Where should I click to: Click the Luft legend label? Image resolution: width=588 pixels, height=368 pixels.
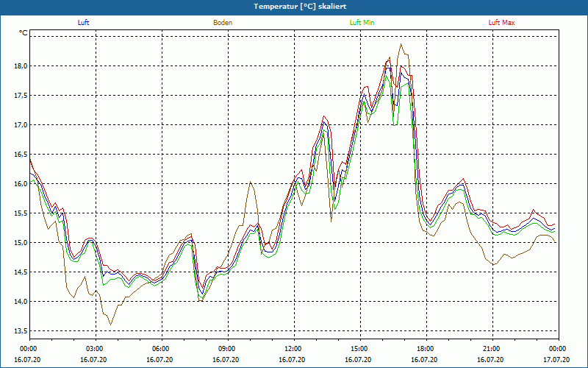click(x=83, y=23)
